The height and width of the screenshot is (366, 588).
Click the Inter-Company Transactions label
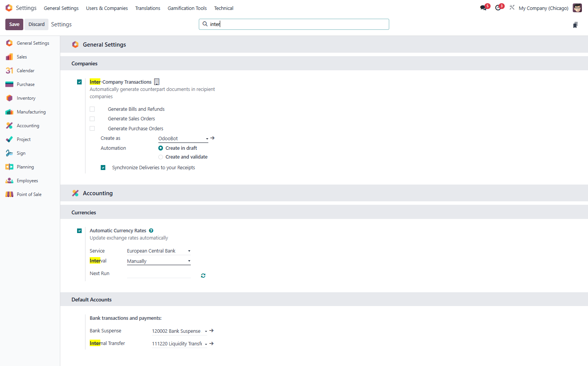(121, 82)
